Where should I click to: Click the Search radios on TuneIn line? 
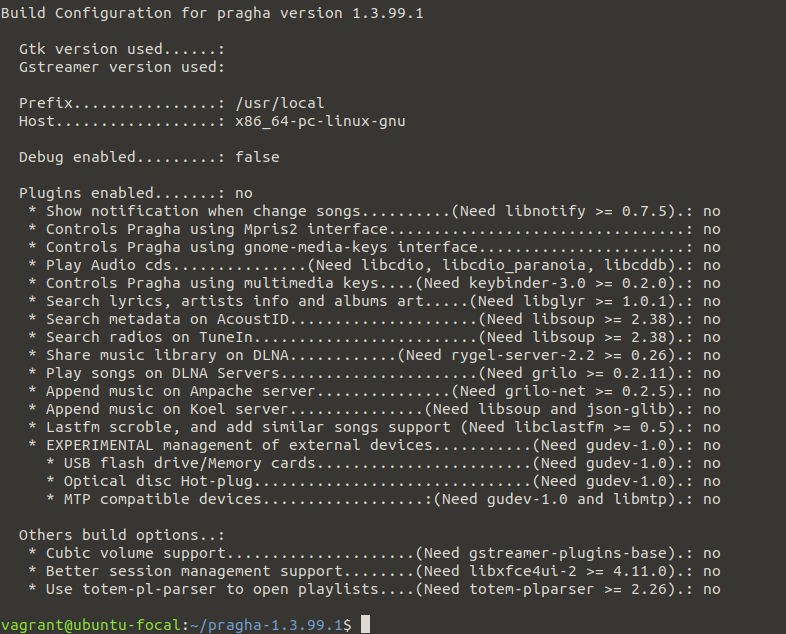[x=374, y=338]
